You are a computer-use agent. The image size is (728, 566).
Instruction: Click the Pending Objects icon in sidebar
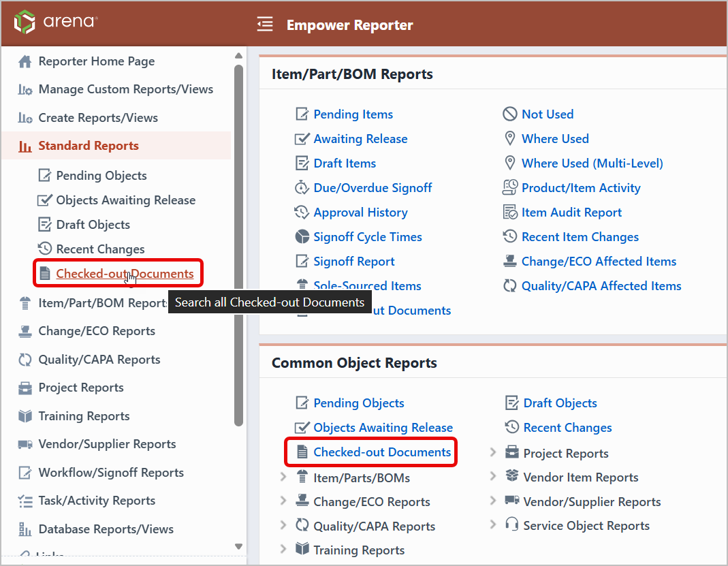(x=44, y=176)
